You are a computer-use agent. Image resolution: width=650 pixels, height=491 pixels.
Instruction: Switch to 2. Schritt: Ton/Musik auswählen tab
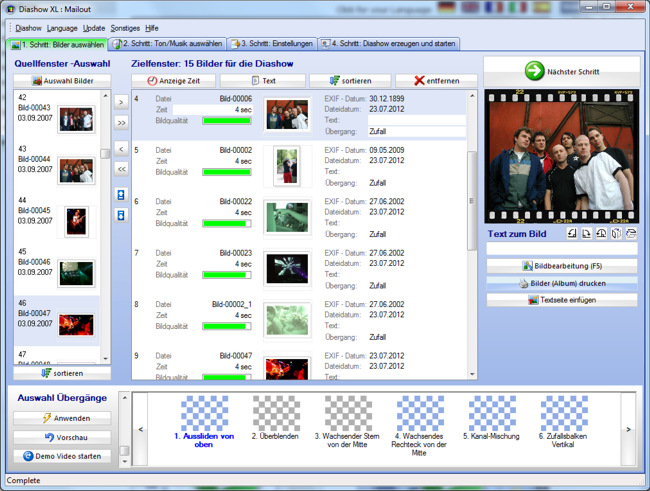pyautogui.click(x=167, y=44)
